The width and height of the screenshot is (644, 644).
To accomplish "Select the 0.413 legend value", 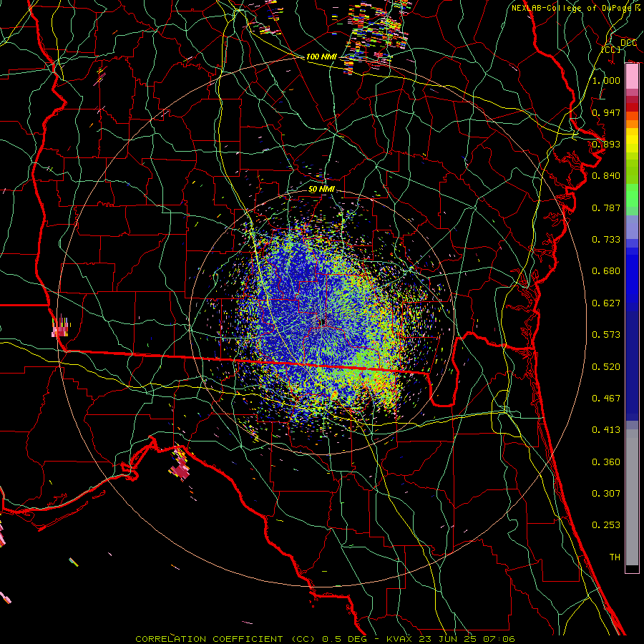I will point(606,430).
